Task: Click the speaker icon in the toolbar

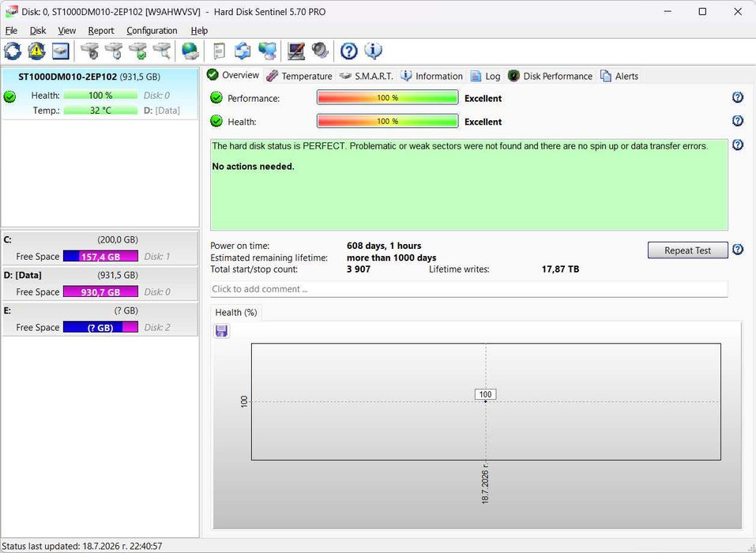Action: (x=320, y=51)
